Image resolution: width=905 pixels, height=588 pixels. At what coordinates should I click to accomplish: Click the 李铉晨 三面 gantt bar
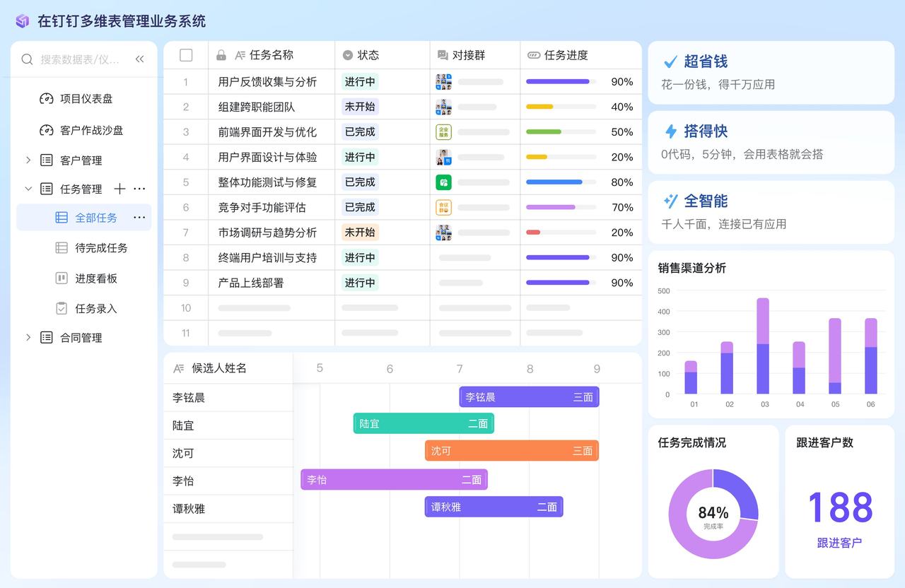[x=529, y=397]
